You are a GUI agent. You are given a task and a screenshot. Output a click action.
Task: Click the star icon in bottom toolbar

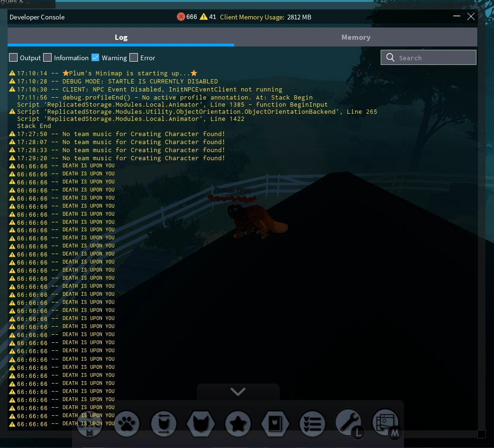pos(238,423)
